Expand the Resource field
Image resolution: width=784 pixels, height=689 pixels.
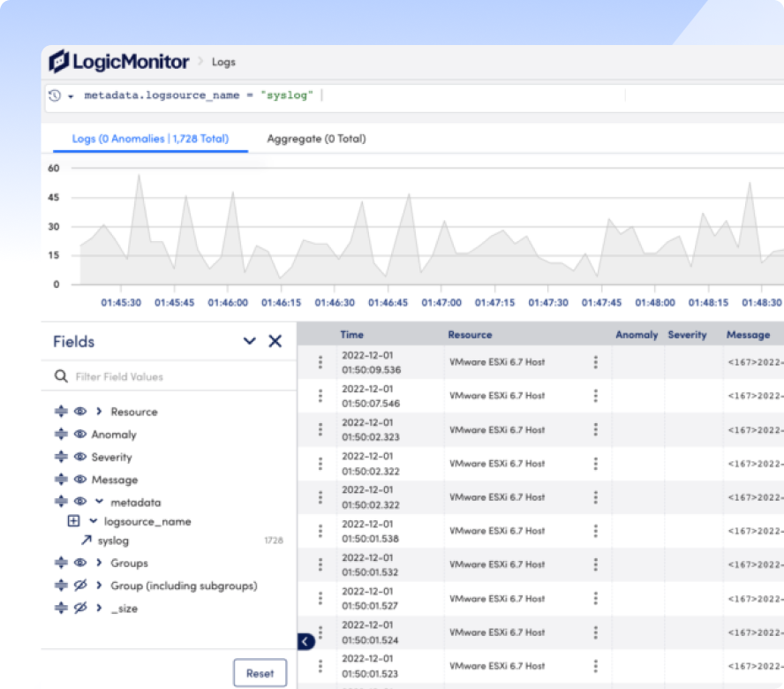[99, 412]
